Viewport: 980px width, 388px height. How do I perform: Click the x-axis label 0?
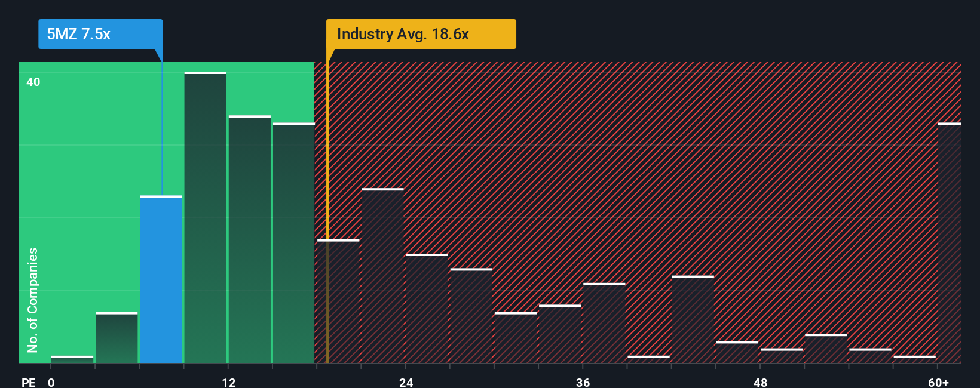51,382
